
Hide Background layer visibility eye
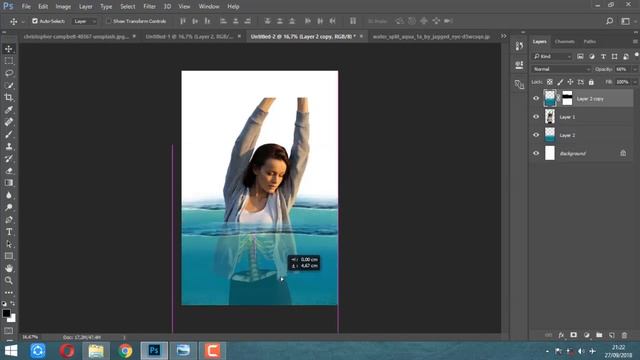536,153
